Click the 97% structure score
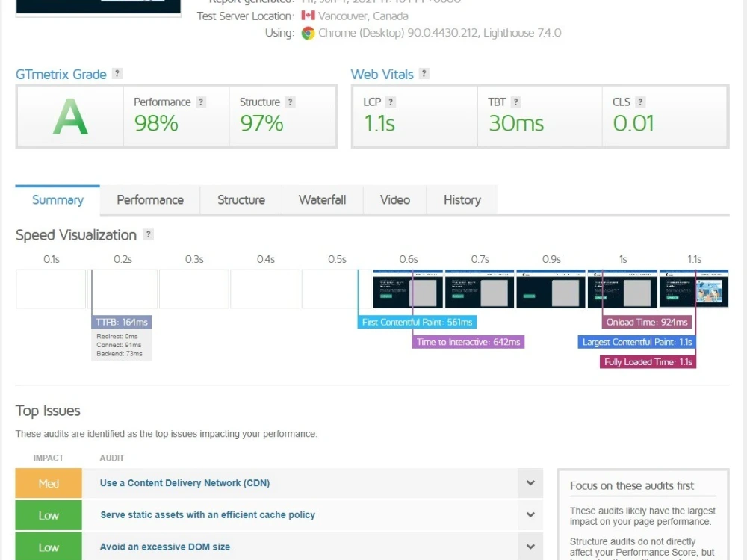 [x=261, y=124]
